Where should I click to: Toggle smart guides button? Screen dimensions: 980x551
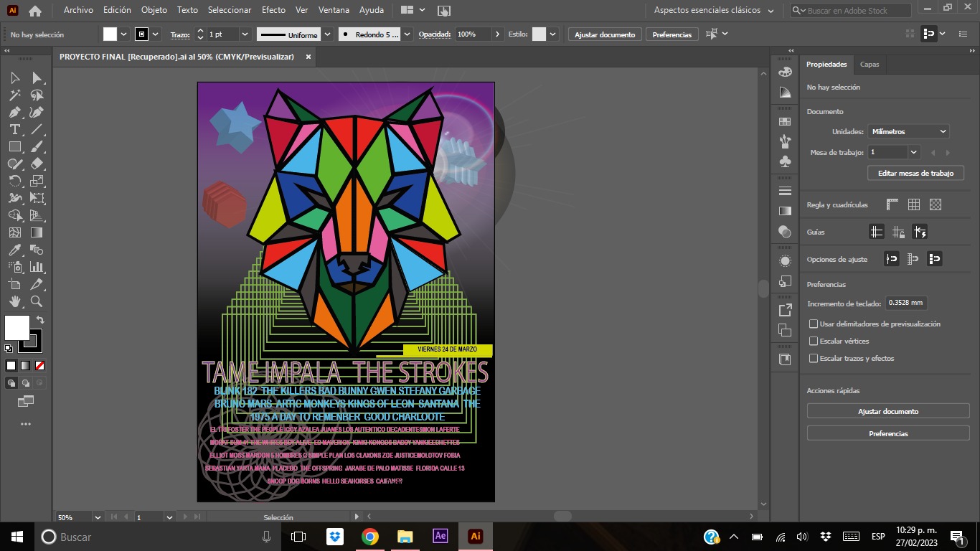(920, 232)
